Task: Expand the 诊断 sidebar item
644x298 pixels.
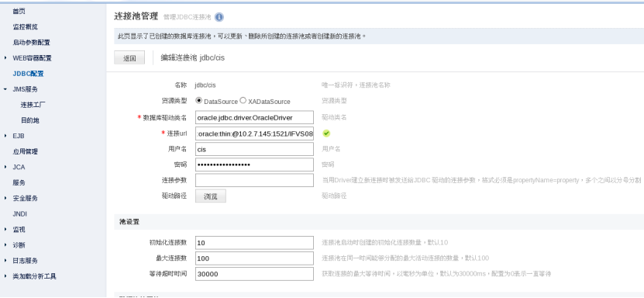Action: pos(5,245)
